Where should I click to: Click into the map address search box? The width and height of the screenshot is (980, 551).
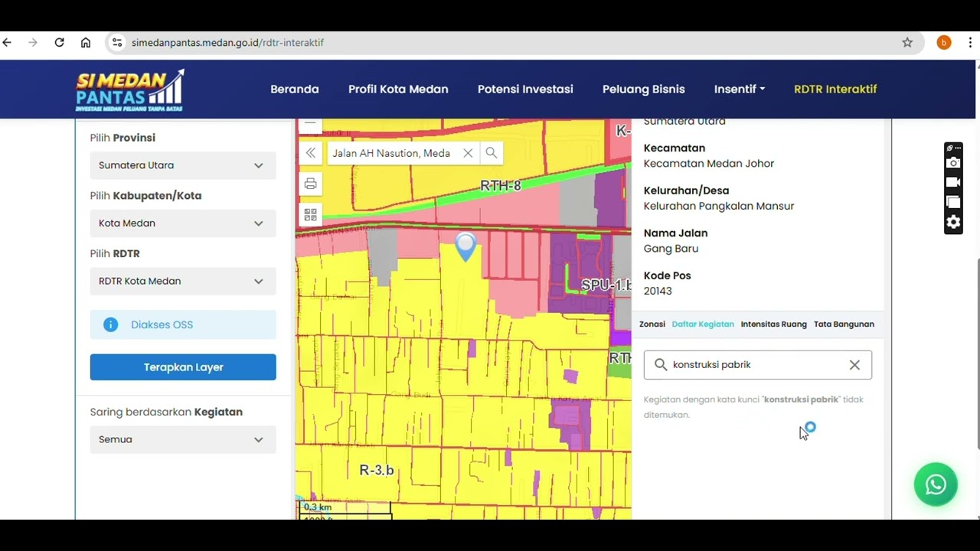[x=391, y=153]
